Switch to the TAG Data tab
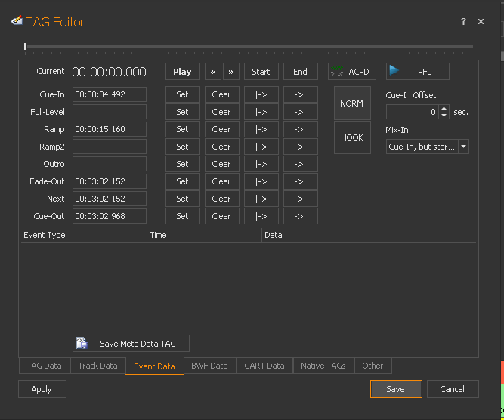Screen dimensions: 504x420 (45, 366)
